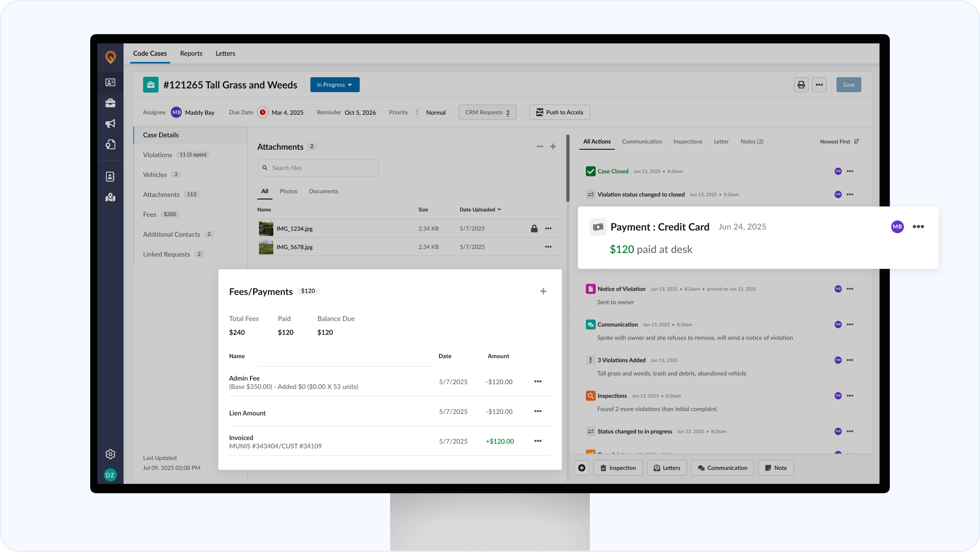
Task: Click in the Search files field
Action: pos(317,168)
